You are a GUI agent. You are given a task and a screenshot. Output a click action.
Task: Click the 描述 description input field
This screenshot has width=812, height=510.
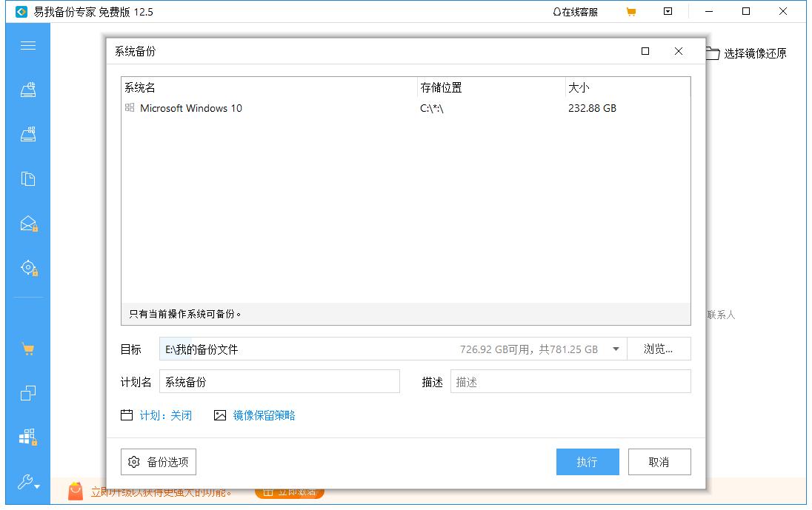570,381
